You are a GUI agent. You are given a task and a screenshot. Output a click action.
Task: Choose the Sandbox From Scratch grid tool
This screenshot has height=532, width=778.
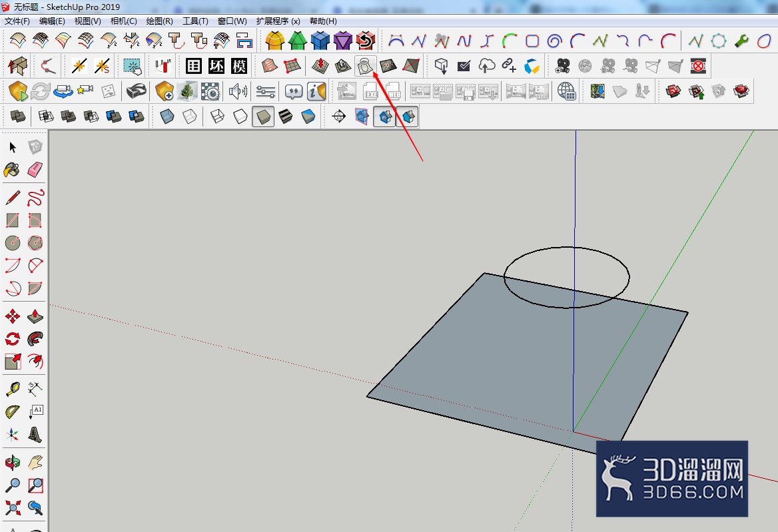click(x=292, y=65)
